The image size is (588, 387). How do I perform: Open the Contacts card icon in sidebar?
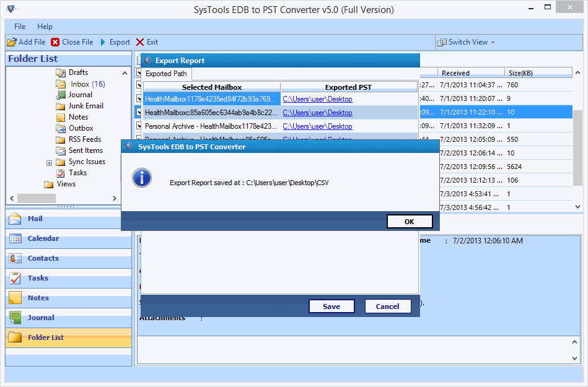click(15, 258)
